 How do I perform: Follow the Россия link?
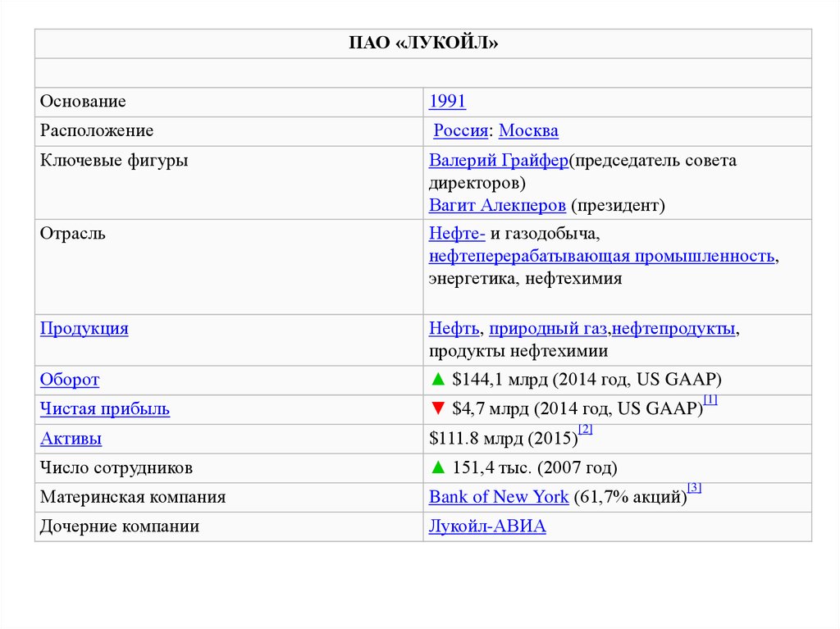click(461, 130)
